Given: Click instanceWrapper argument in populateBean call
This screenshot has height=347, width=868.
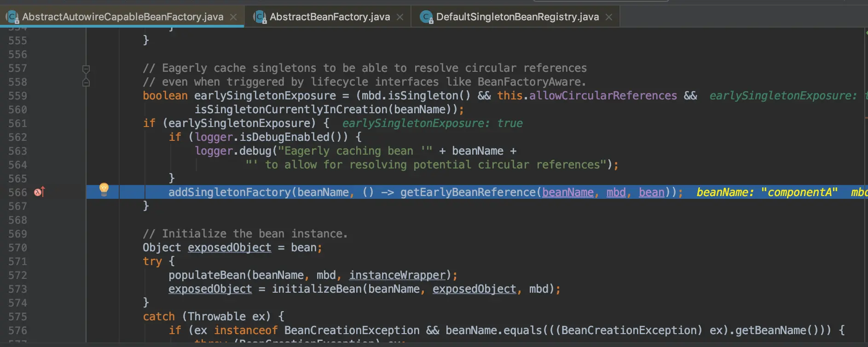Looking at the screenshot, I should 397,275.
